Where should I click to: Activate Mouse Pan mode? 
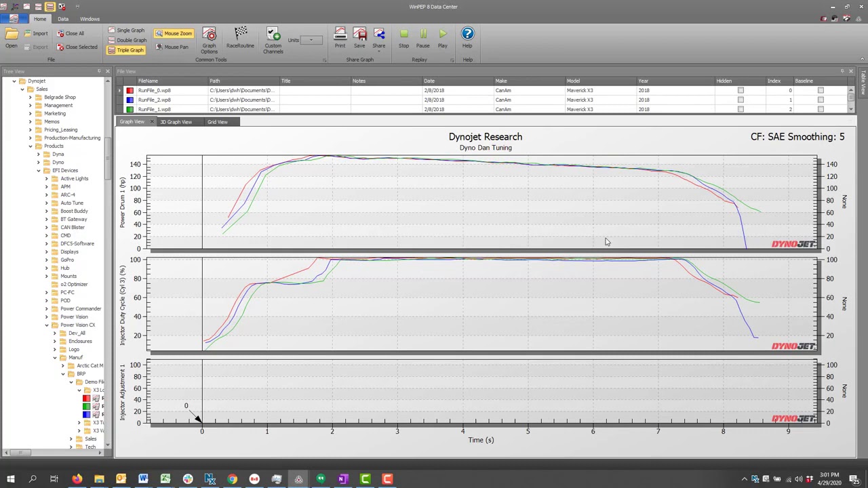172,47
